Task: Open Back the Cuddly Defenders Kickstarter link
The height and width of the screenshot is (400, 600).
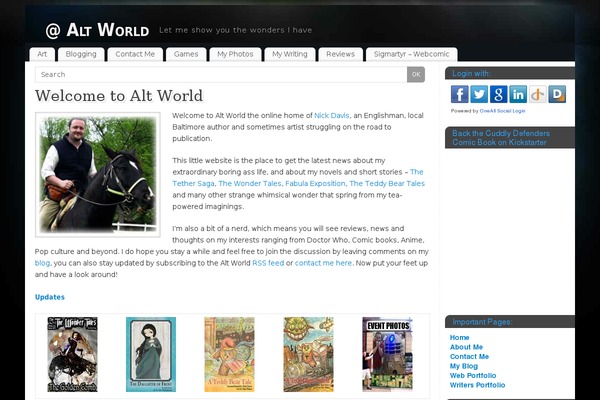Action: 501,138
